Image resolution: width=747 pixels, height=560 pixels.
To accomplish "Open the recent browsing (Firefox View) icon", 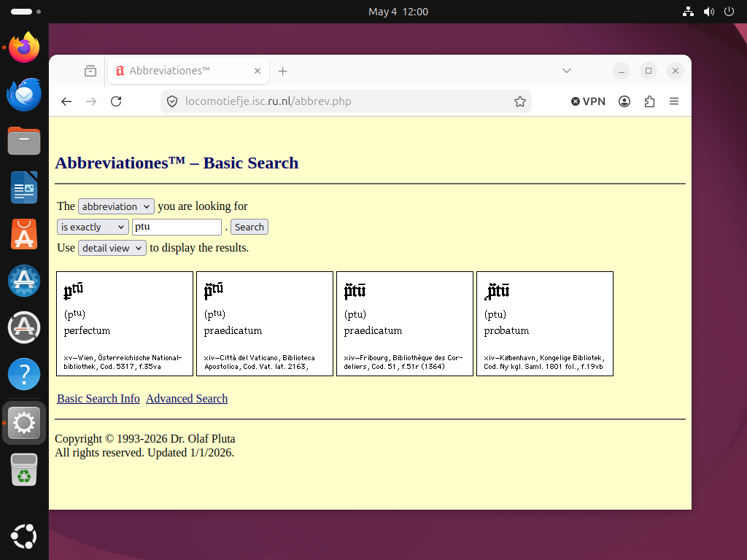I will click(x=90, y=71).
